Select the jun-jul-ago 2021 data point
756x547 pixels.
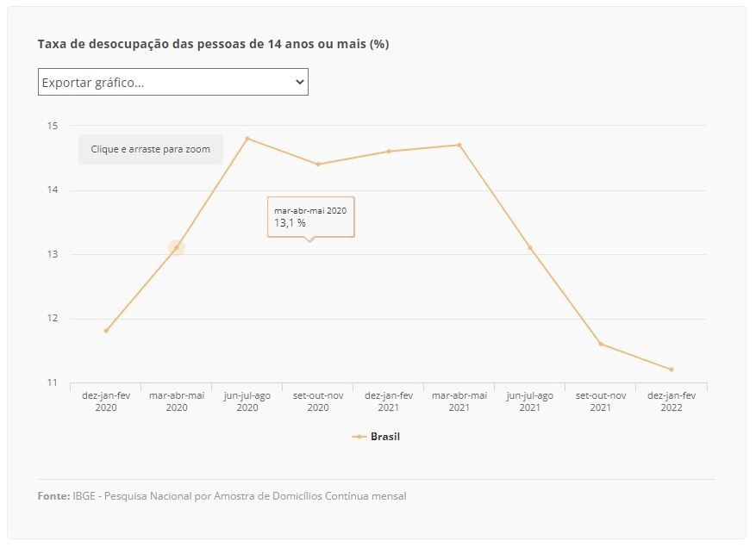pos(530,248)
